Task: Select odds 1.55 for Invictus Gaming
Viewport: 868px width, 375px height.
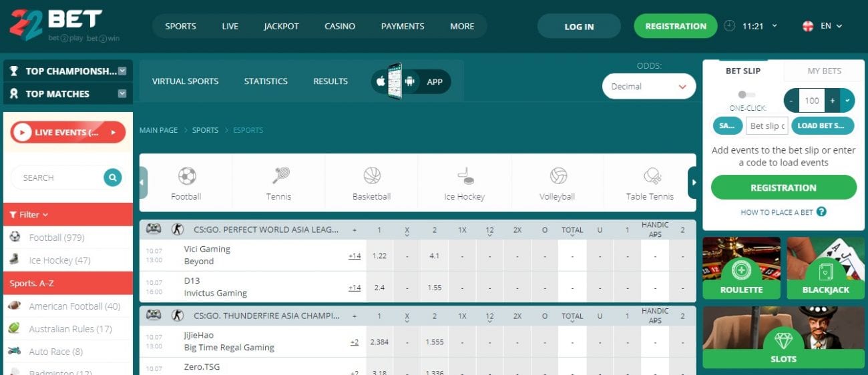Action: point(434,288)
